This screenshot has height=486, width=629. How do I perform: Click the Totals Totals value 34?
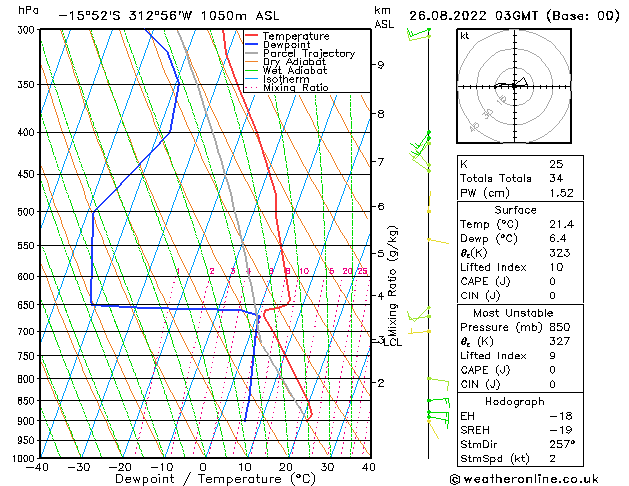[x=556, y=178]
